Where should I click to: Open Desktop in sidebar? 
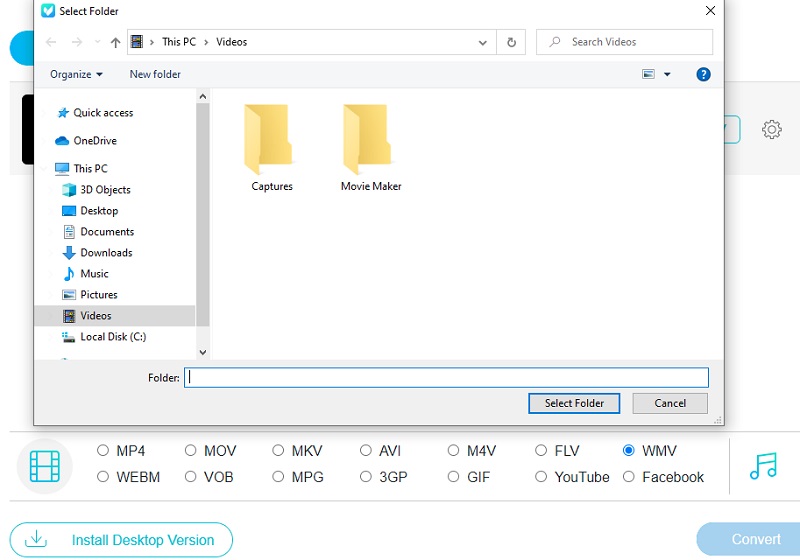click(90, 211)
